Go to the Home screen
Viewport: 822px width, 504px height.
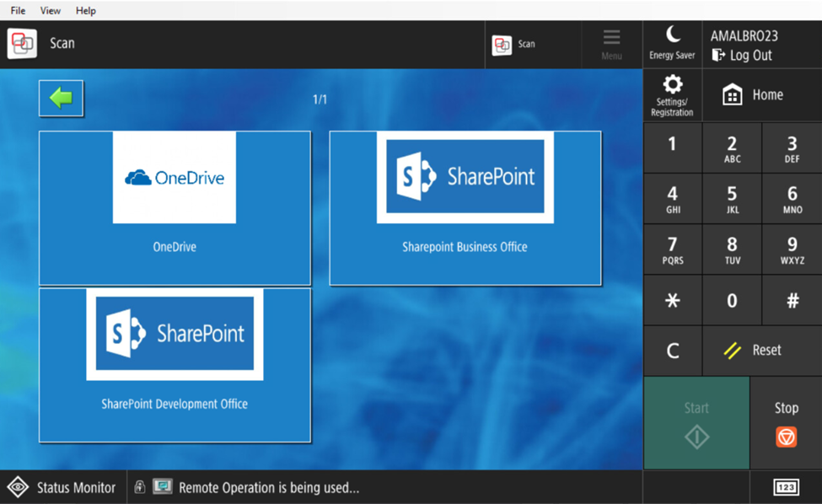pos(762,95)
